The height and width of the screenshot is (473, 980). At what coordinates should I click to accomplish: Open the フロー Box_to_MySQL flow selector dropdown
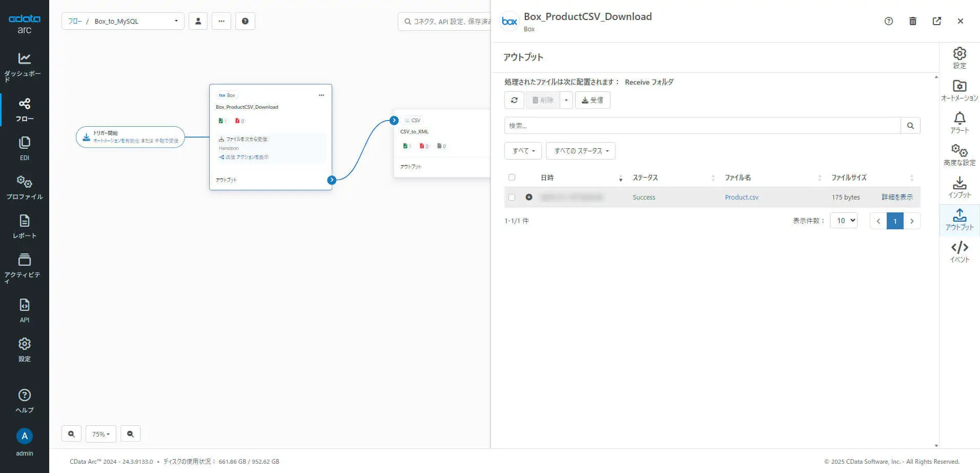[123, 21]
